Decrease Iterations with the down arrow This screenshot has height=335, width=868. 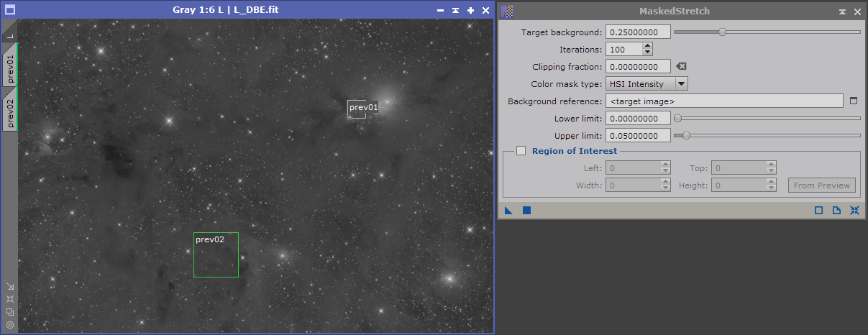point(648,53)
